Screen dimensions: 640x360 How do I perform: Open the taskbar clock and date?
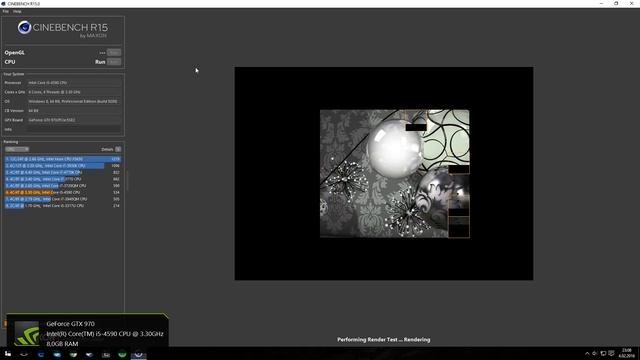[x=627, y=353]
